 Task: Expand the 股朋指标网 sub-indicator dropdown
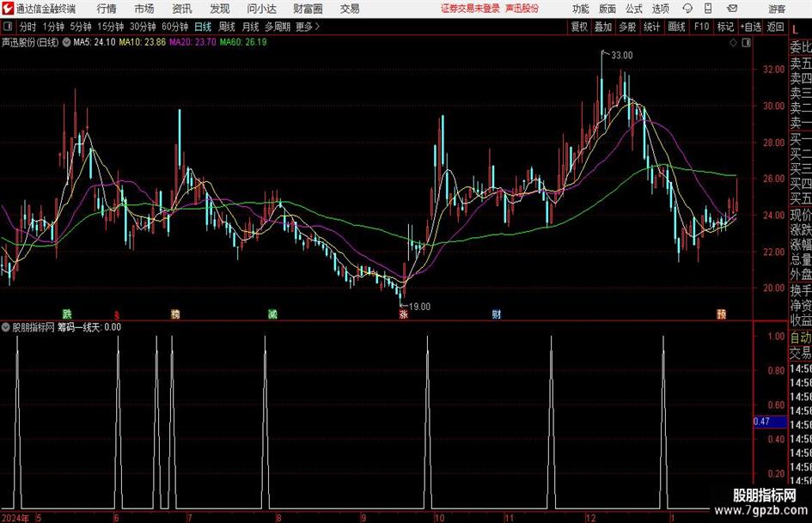(6, 327)
